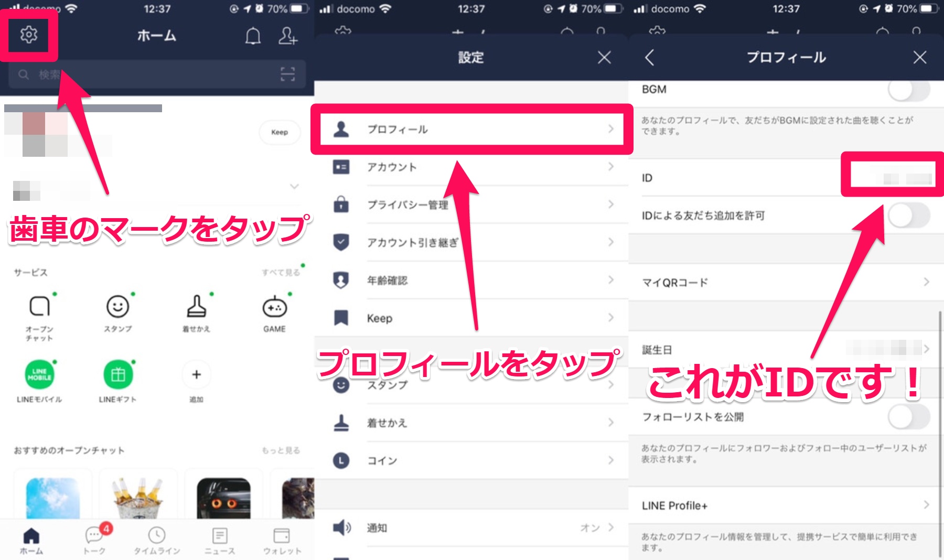Tap the 着せかえ brush icon in settings
Viewport: 944px width, 560px height.
coord(341,422)
